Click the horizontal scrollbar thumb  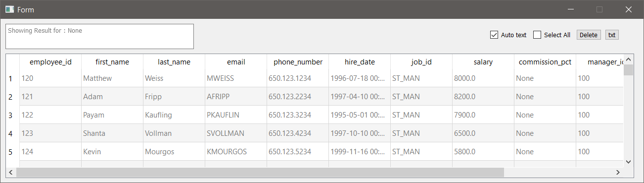pos(260,172)
